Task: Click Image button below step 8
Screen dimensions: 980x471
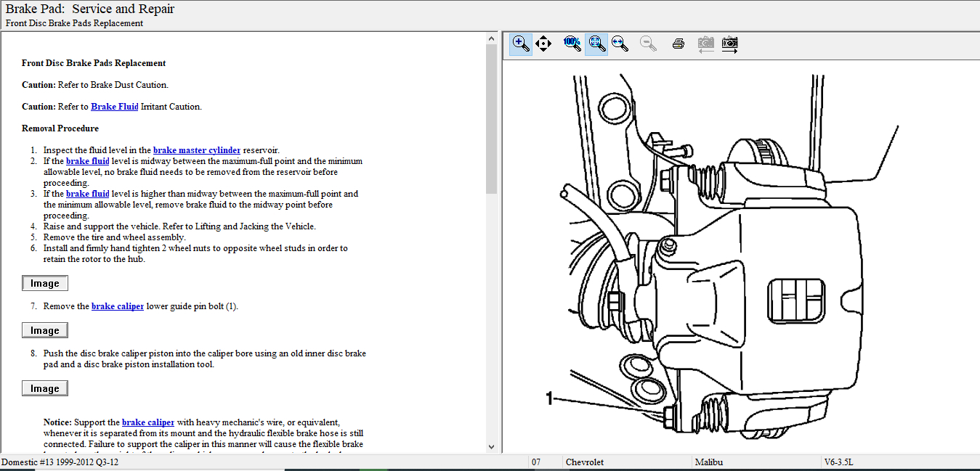Action: pyautogui.click(x=45, y=388)
